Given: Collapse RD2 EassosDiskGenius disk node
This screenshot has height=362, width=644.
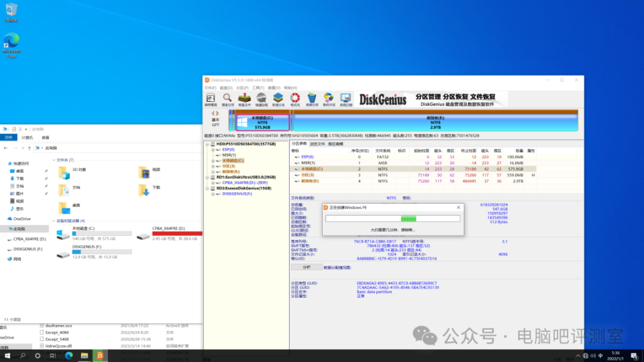Looking at the screenshot, I should [207, 188].
